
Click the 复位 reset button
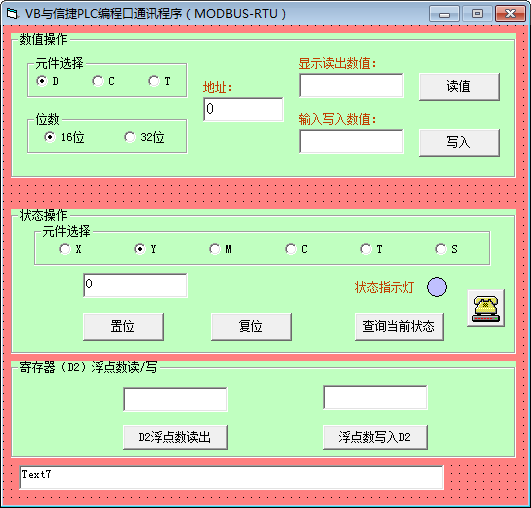(x=251, y=326)
